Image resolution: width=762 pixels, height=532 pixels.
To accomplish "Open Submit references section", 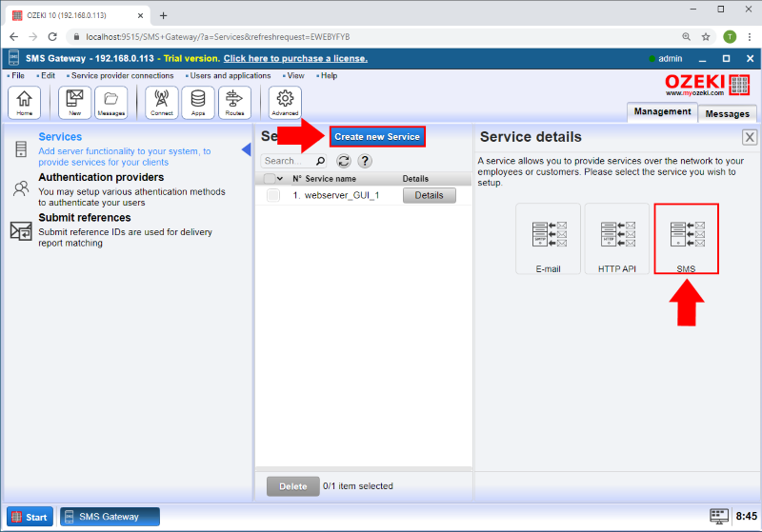I will pos(85,217).
